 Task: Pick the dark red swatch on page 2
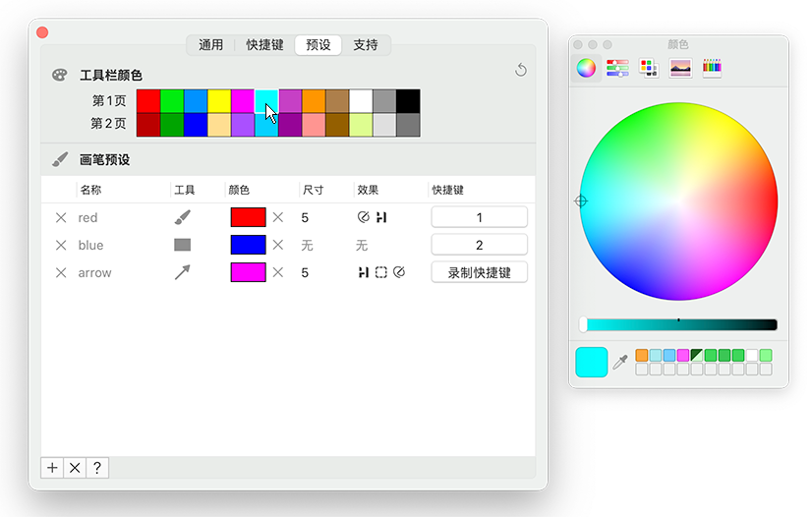(148, 125)
